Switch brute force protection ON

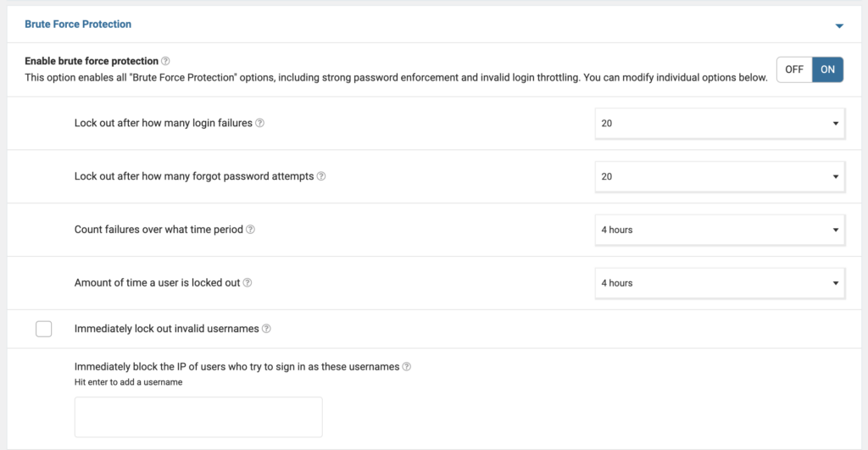pos(827,69)
